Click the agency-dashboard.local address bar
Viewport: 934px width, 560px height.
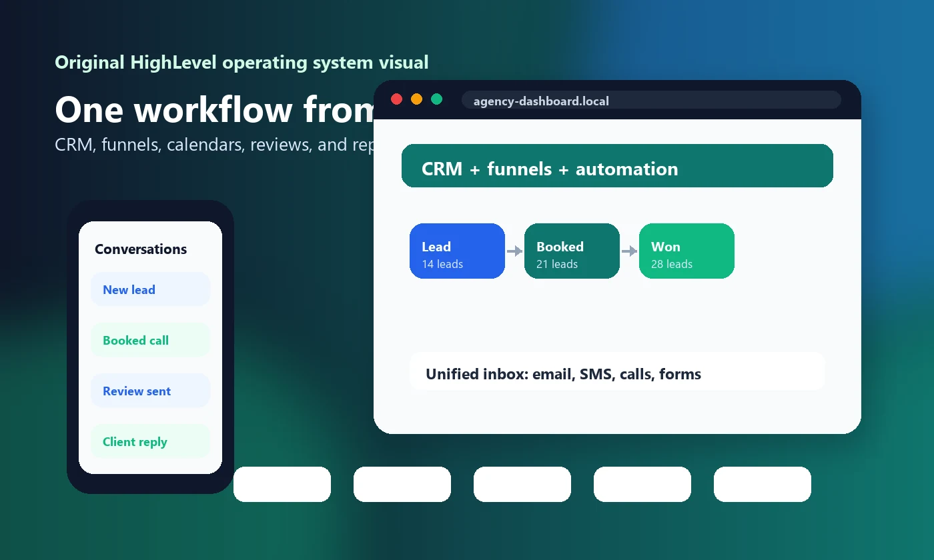[x=651, y=100]
